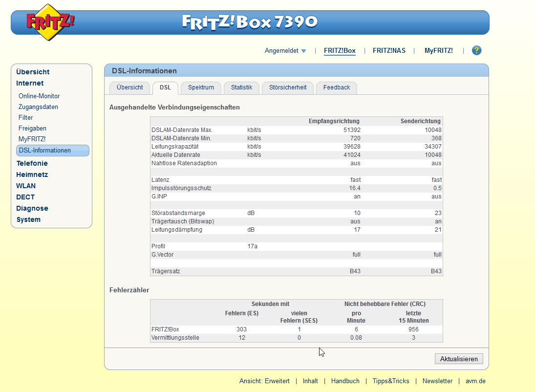Open the FRITZ!NAS header link
This screenshot has height=392, width=535.
389,50
